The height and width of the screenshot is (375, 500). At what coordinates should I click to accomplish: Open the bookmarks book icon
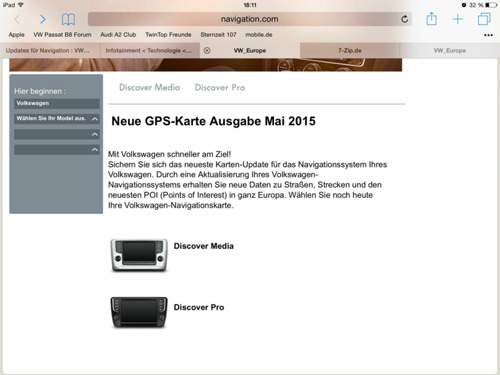[x=68, y=19]
